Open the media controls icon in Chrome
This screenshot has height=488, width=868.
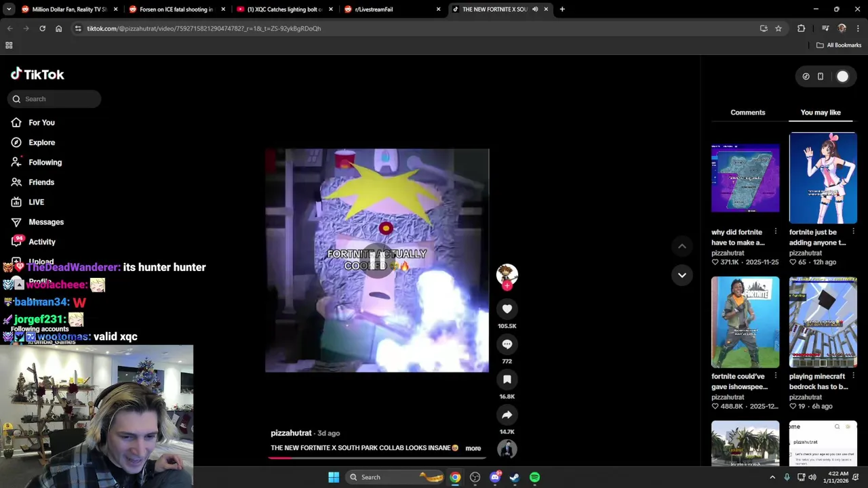pos(825,28)
